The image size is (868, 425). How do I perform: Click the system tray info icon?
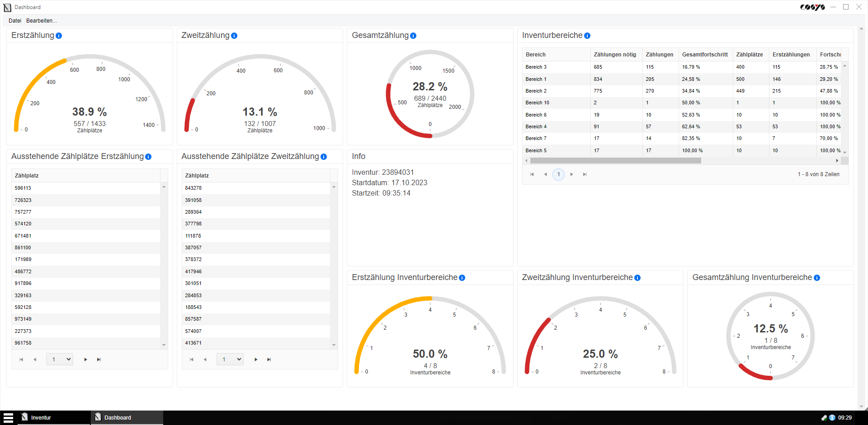coord(832,418)
